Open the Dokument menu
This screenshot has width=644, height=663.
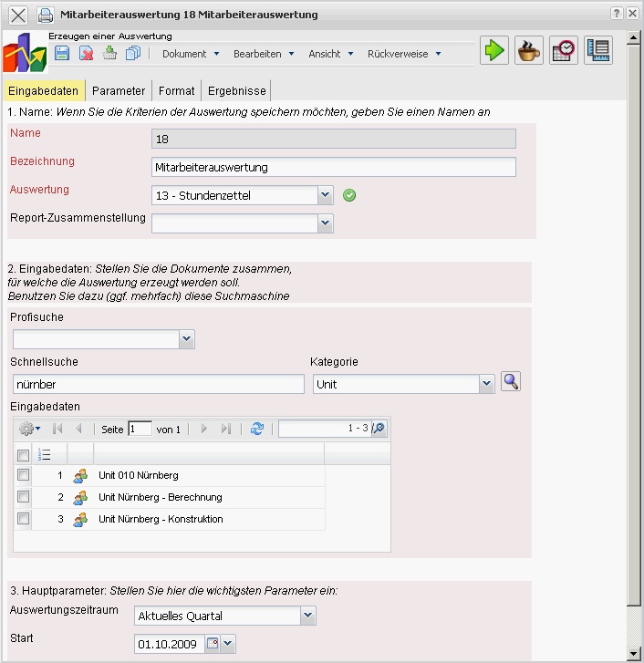(191, 54)
